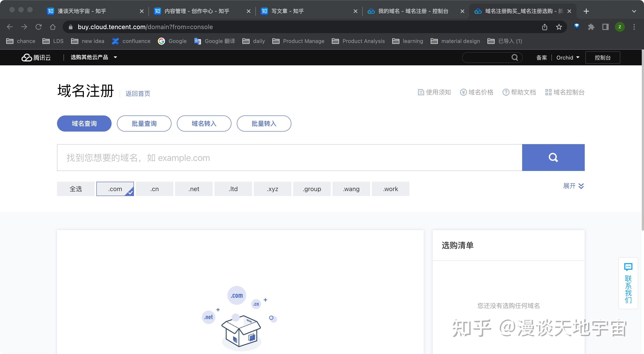
Task: Open the Orchid account dropdown
Action: tap(568, 58)
